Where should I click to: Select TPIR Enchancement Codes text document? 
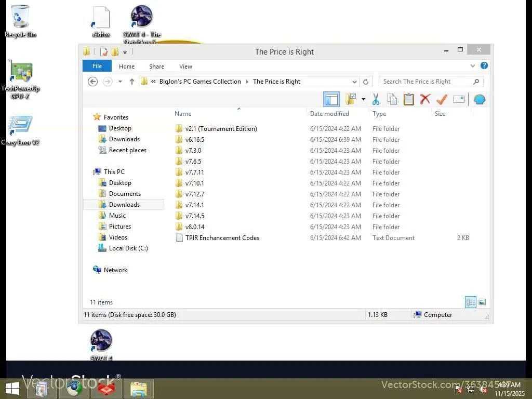222,238
